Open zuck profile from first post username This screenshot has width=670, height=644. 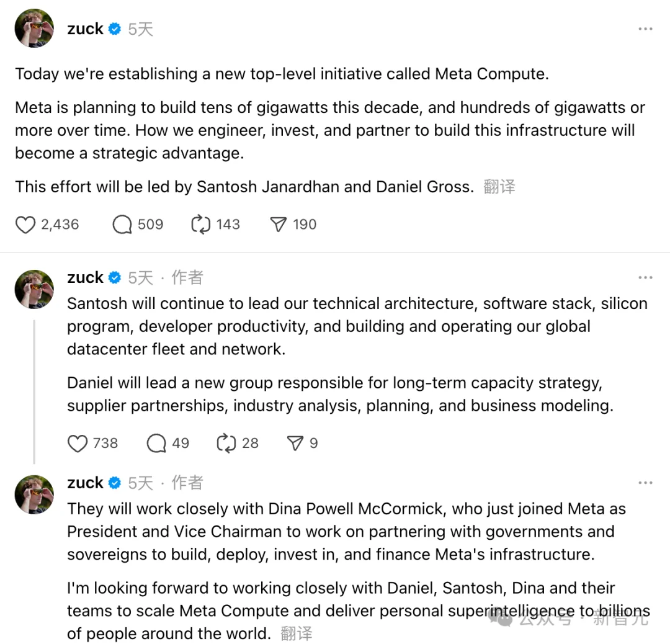(85, 29)
